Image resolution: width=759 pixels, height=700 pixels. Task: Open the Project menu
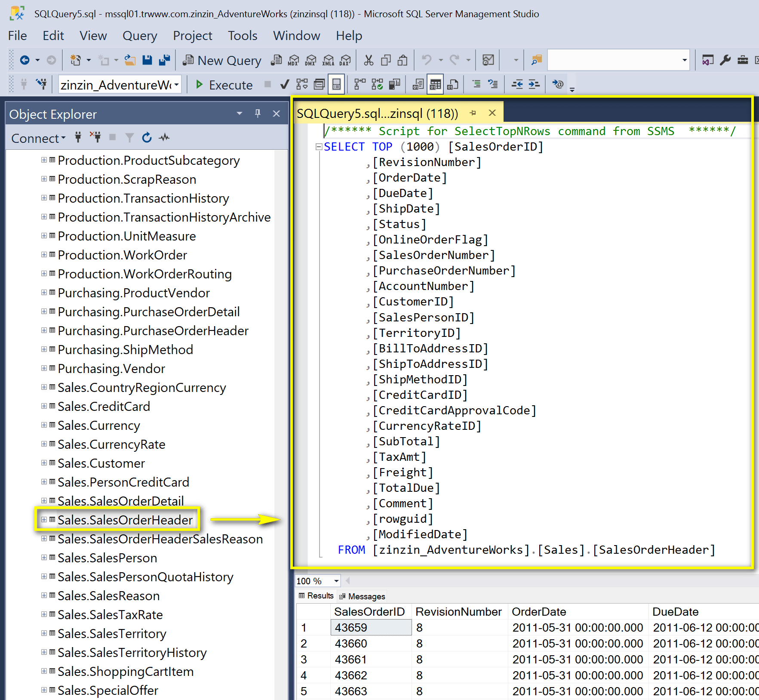[192, 36]
